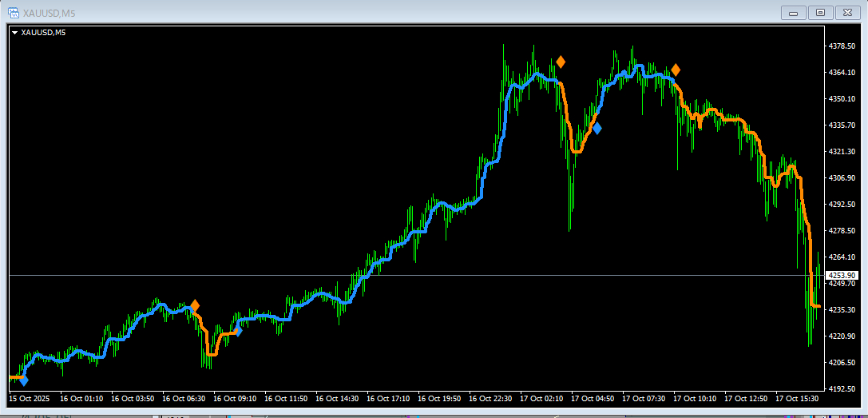
Task: Click the blue buy diamond near 16 Oct 09:10
Action: (237, 331)
